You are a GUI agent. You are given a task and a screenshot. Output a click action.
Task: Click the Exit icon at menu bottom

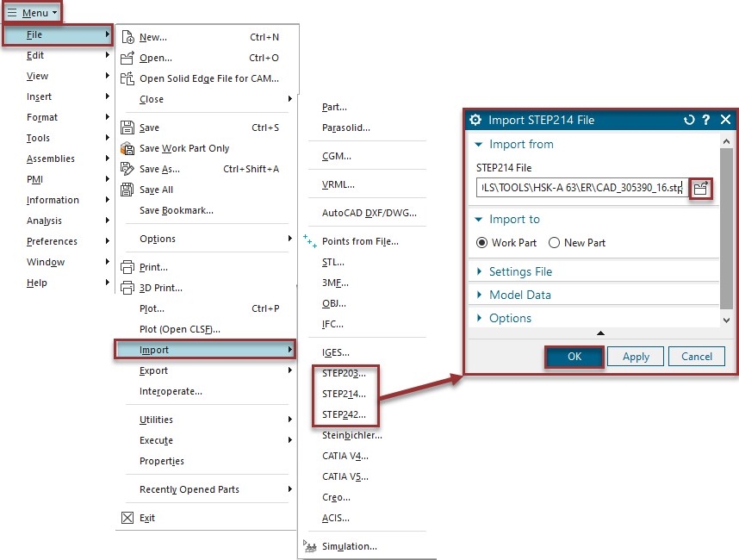pos(127,518)
